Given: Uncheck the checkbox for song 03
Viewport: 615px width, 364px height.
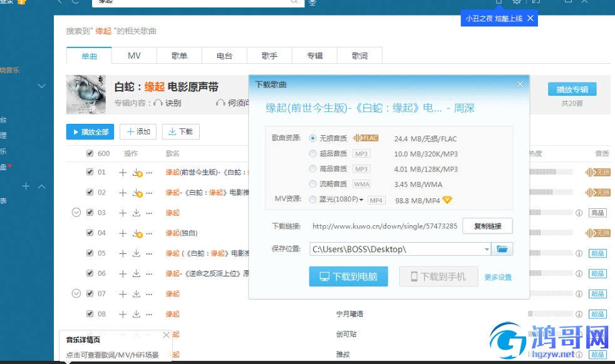Looking at the screenshot, I should [x=90, y=213].
